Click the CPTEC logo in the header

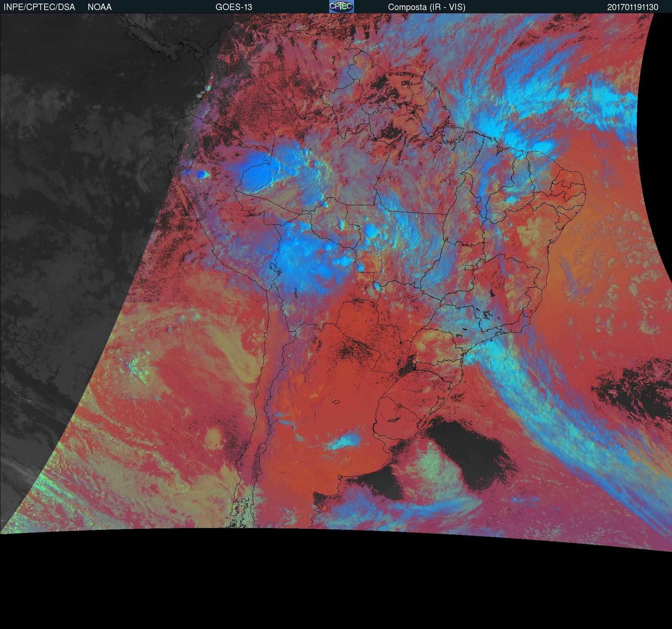(x=341, y=6)
